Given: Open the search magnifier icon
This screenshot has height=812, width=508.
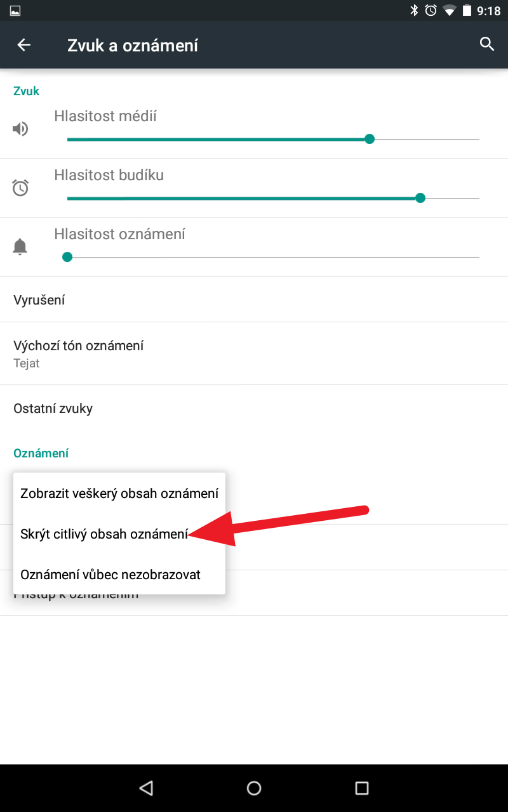Looking at the screenshot, I should (487, 44).
